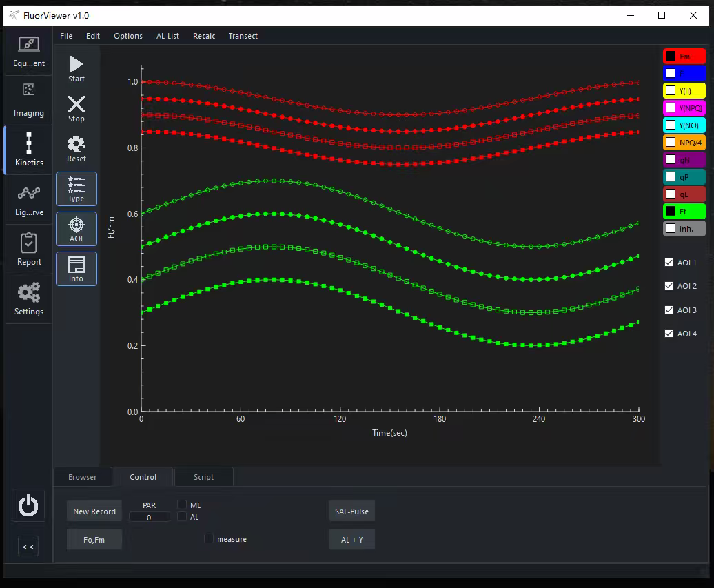This screenshot has width=714, height=588.
Task: Select the AOI crosshair tool
Action: click(x=76, y=228)
